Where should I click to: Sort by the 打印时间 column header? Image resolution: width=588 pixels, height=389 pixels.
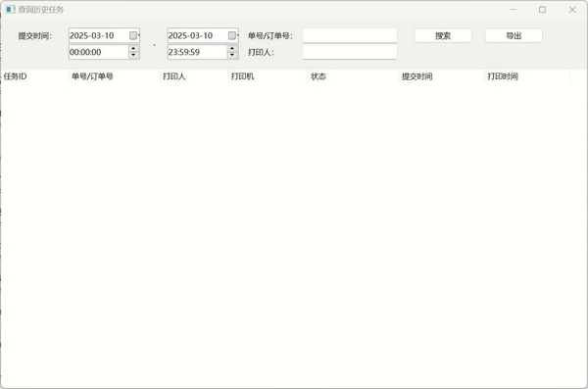click(x=527, y=76)
